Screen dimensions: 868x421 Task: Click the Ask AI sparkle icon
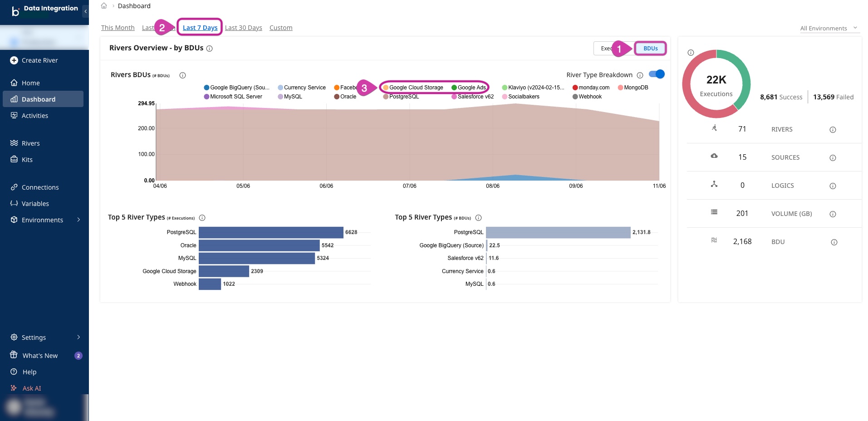[x=14, y=388]
